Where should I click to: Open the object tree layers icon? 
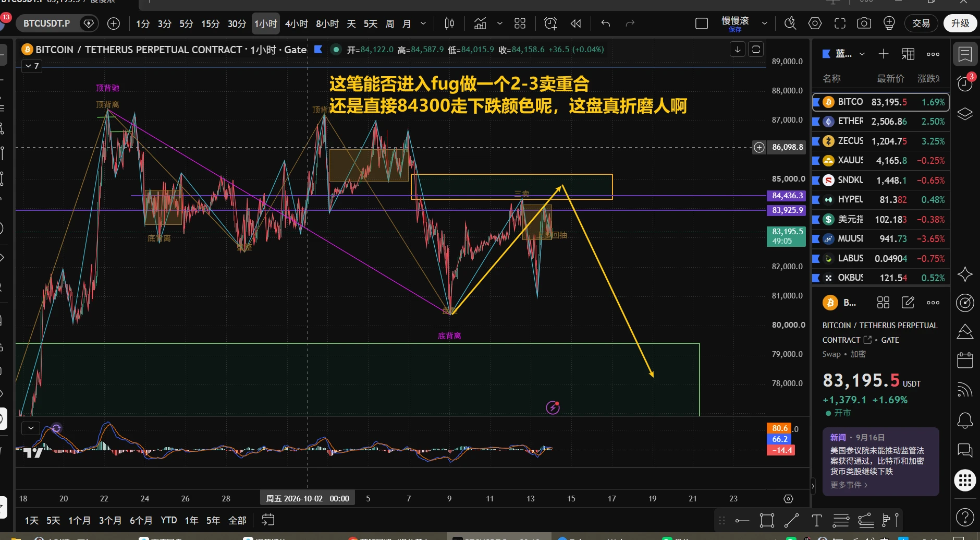click(965, 113)
